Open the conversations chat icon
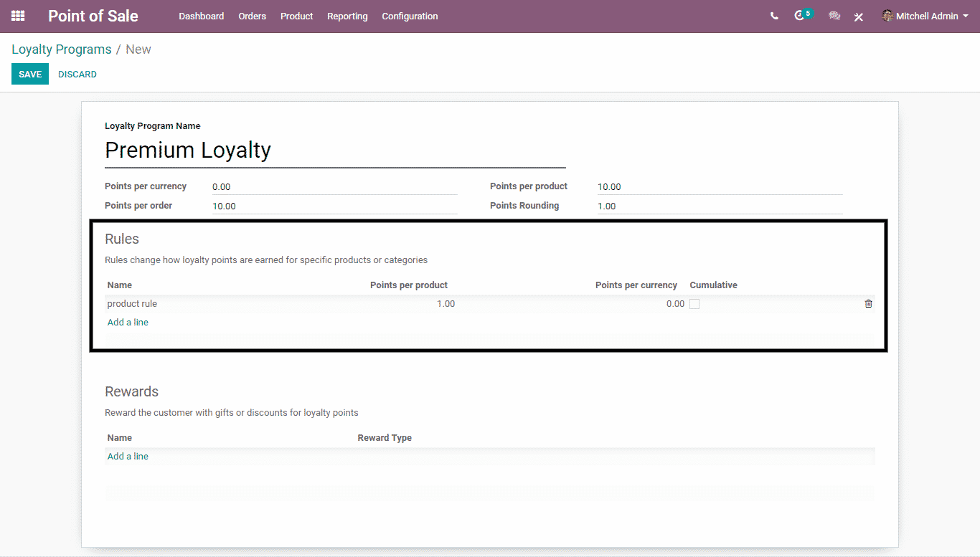Screen dimensions: 980x557 [x=834, y=16]
